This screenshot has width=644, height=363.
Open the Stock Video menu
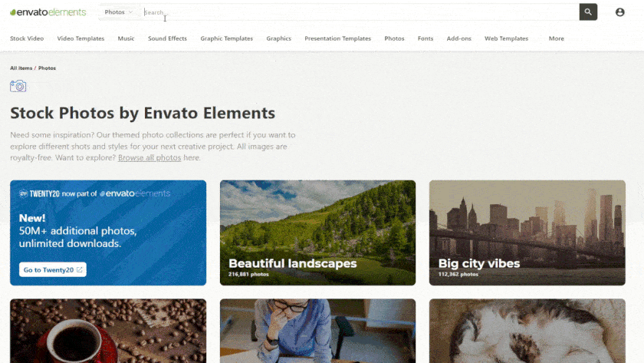click(x=27, y=38)
